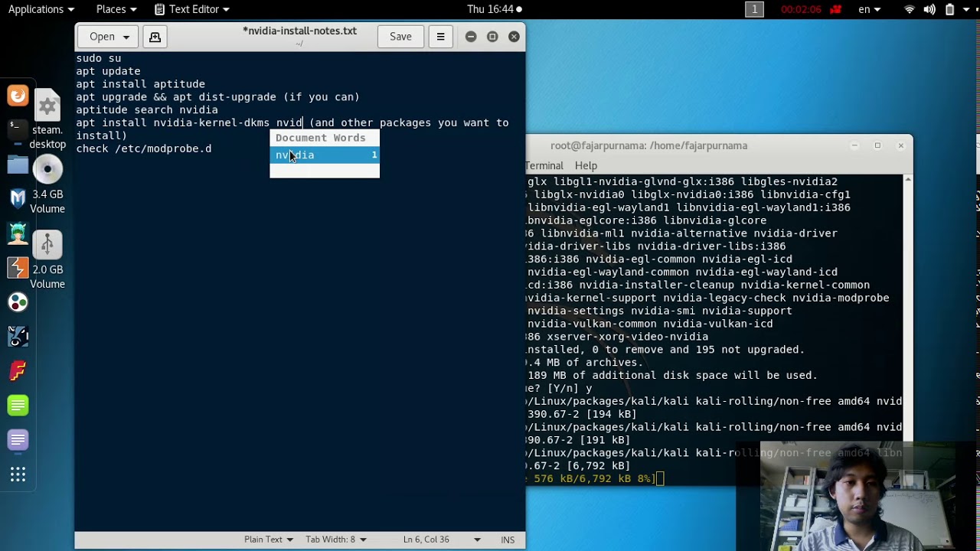This screenshot has height=551, width=980.
Task: Click the red screen recording camera icon
Action: coord(836,10)
